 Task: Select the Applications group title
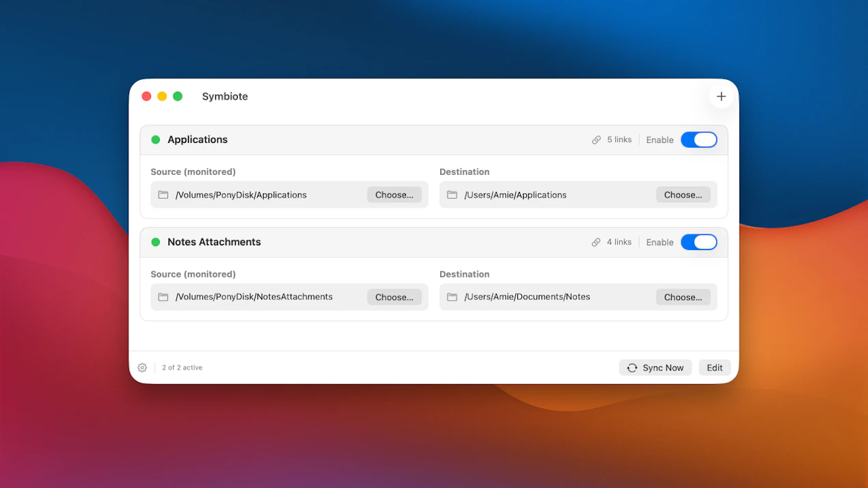pos(198,139)
